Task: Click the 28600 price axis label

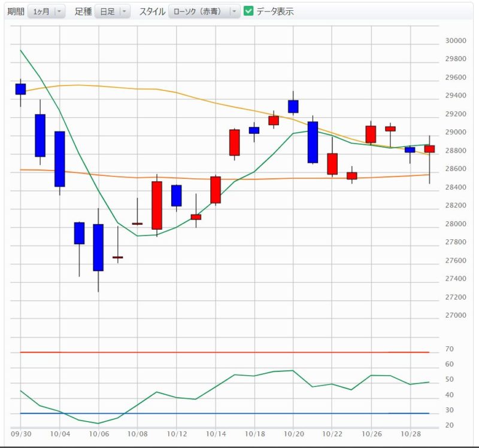Action: tap(456, 169)
